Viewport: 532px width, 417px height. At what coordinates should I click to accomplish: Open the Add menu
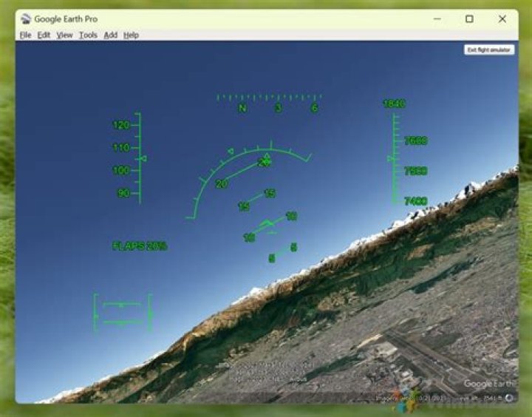(x=111, y=35)
